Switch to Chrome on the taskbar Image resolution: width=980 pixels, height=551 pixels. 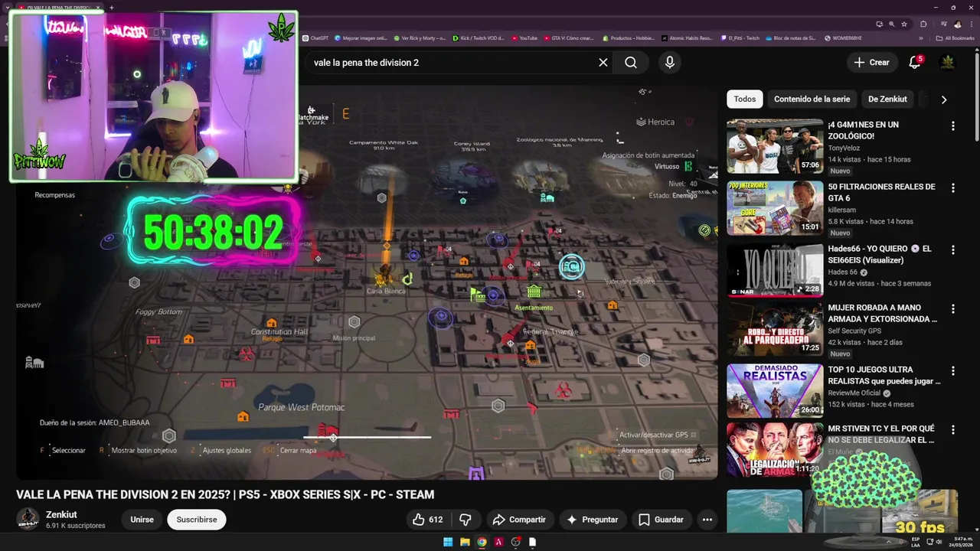pyautogui.click(x=482, y=542)
